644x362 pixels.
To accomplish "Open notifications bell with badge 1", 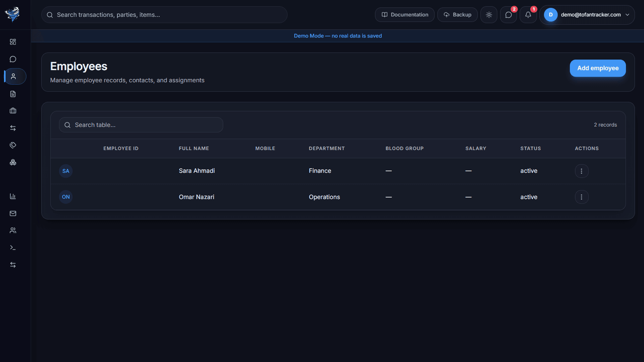I will coord(528,15).
